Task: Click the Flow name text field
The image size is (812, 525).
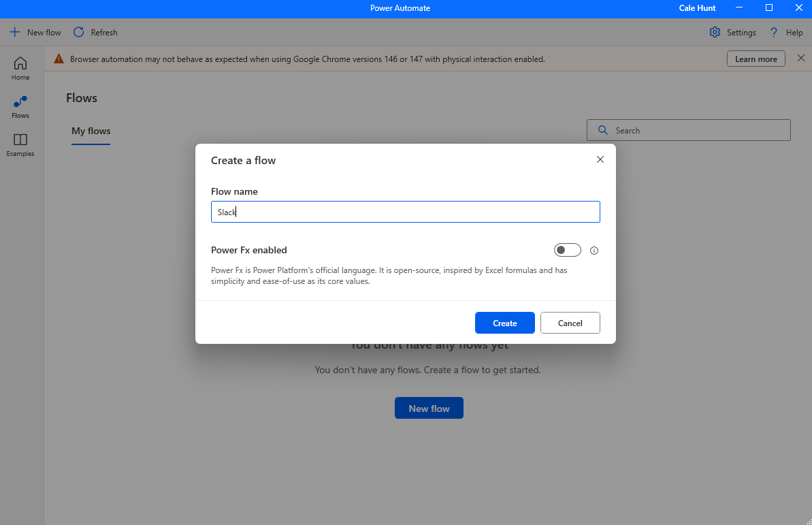Action: [x=406, y=212]
